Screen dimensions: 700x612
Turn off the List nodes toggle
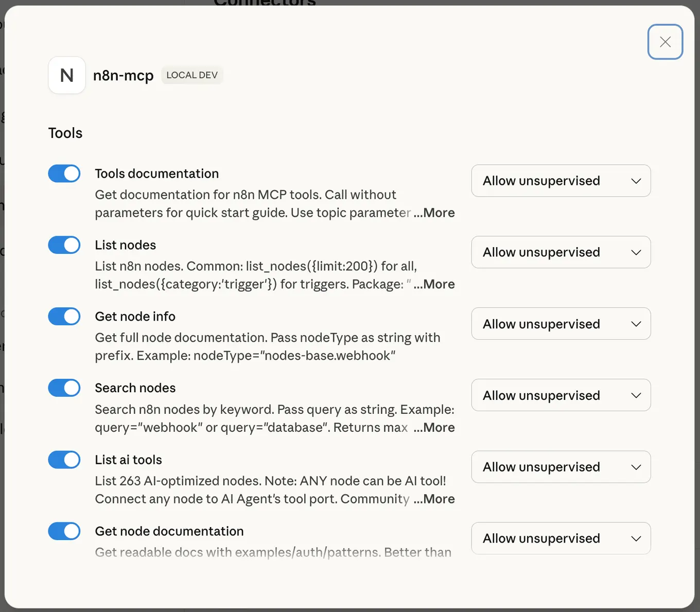tap(64, 245)
